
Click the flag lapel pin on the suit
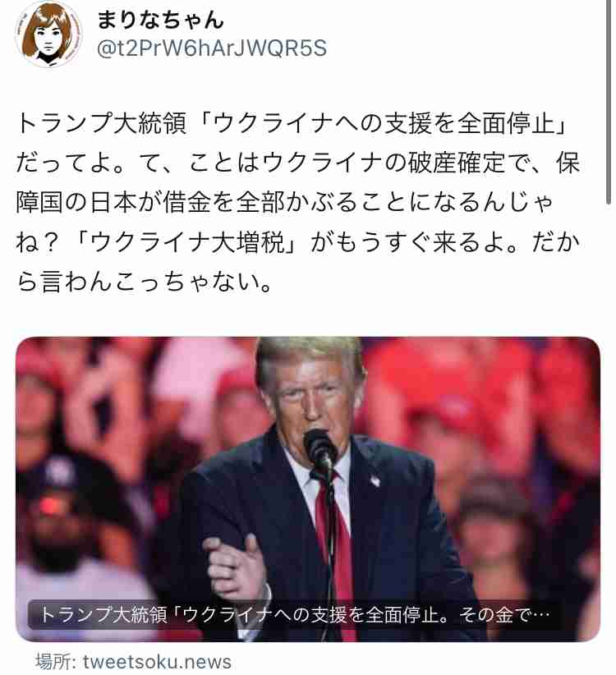pos(375,480)
